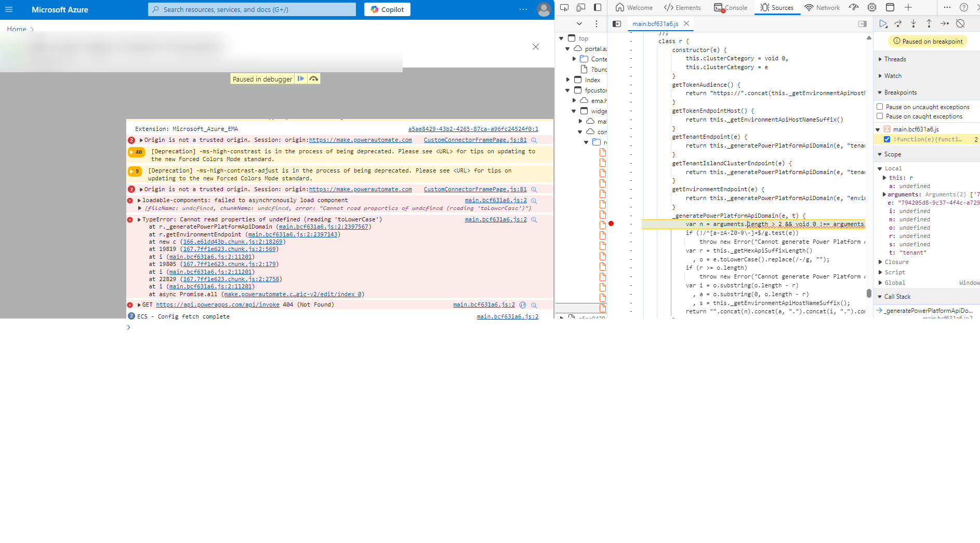This screenshot has height=543, width=980.
Task: Select the inspect element tool
Action: (564, 7)
